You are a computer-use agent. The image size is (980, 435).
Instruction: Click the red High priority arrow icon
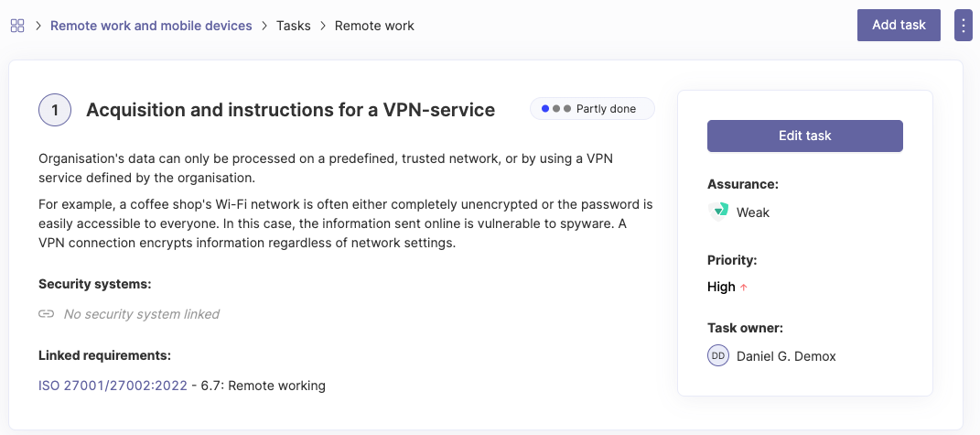[744, 288]
